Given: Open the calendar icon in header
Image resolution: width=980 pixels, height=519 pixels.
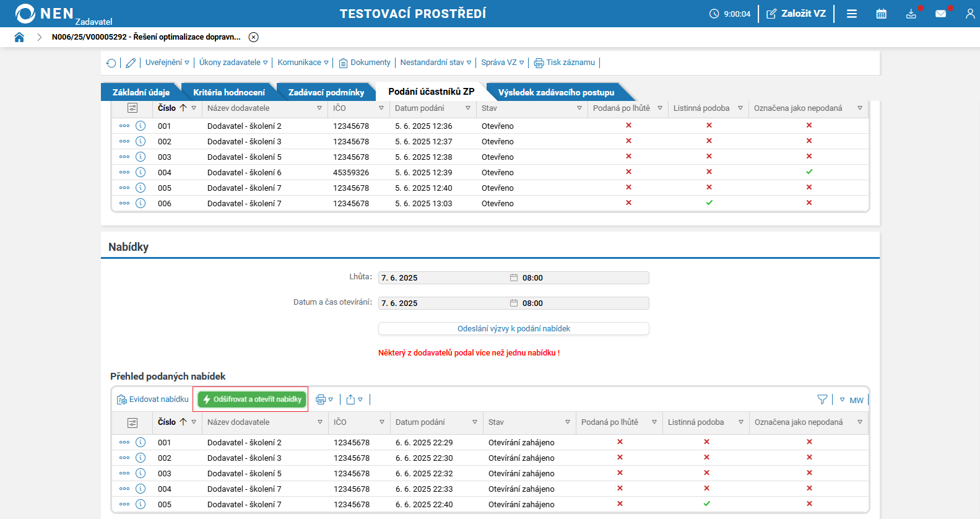Looking at the screenshot, I should pyautogui.click(x=882, y=14).
